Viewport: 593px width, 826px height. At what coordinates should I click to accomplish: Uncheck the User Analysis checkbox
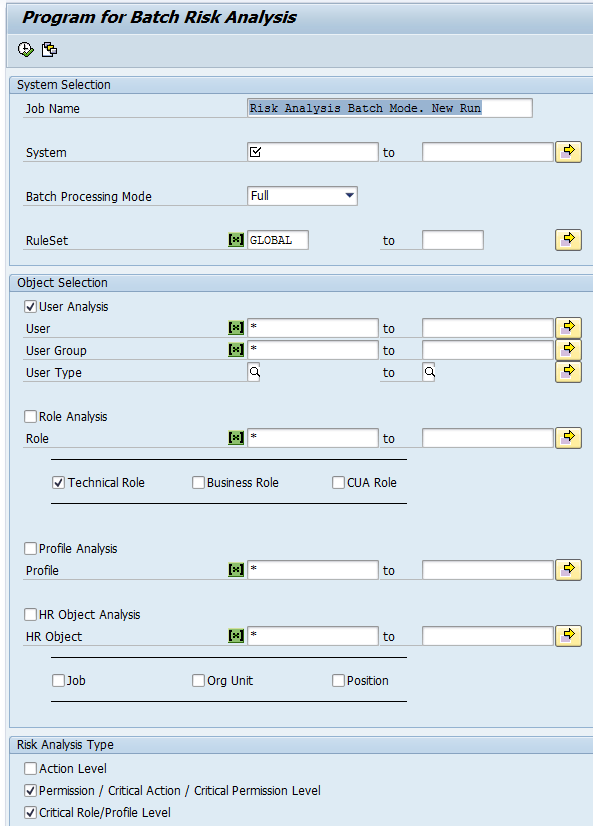31,307
